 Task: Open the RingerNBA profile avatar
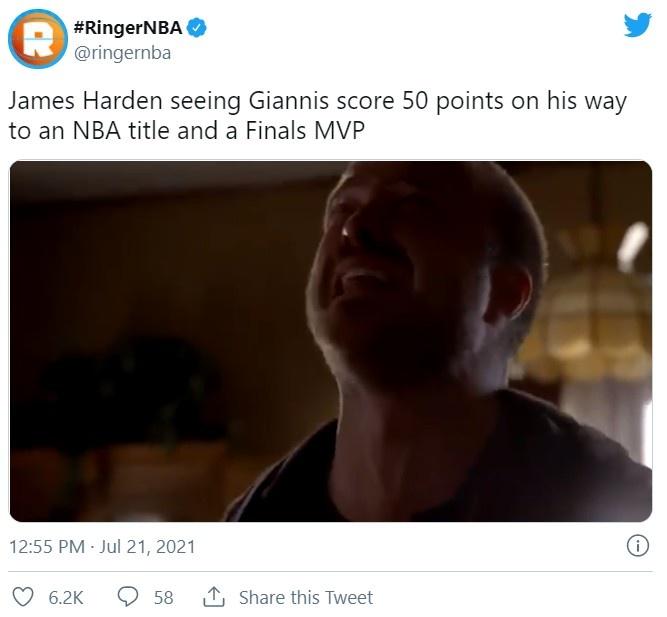pos(37,39)
